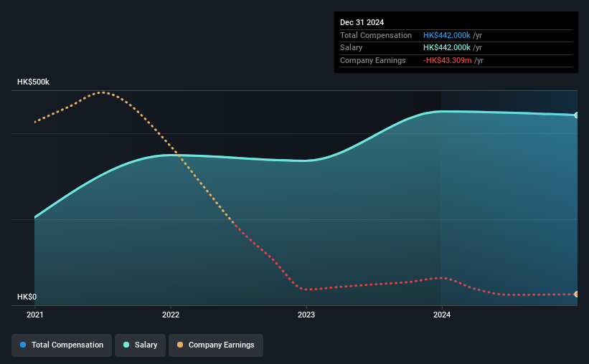Toggle the Company Earnings legend button
Screen dimensions: 589x364
(216, 345)
